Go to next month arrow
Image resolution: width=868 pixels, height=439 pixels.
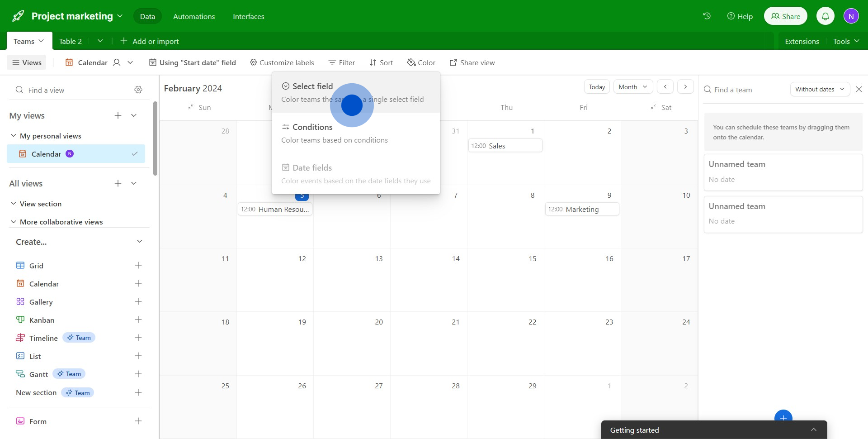coord(685,87)
